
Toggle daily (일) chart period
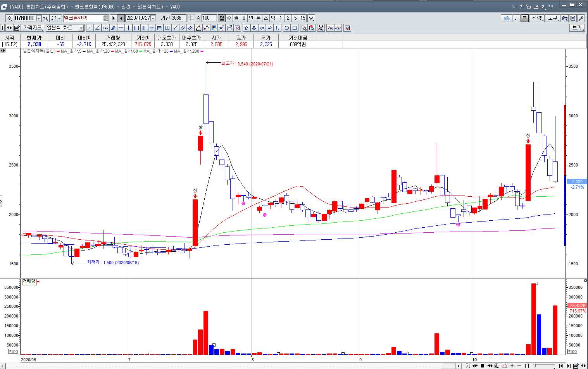221,18
